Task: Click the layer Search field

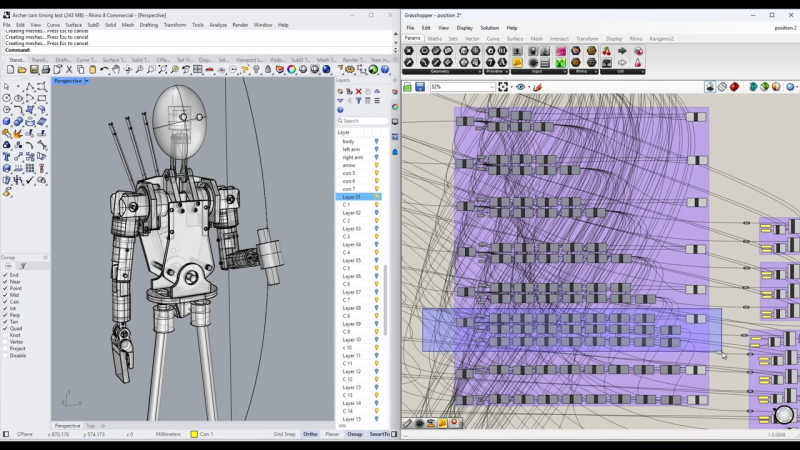Action: click(362, 121)
